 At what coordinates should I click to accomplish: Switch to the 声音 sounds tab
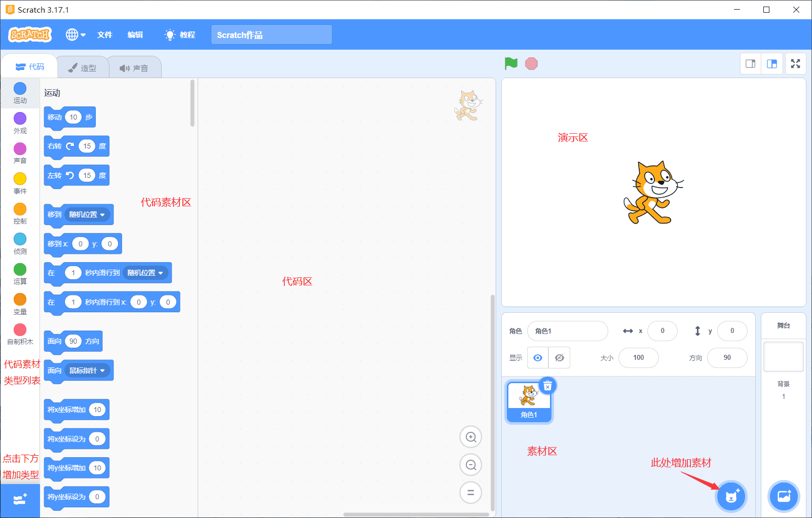pyautogui.click(x=134, y=68)
